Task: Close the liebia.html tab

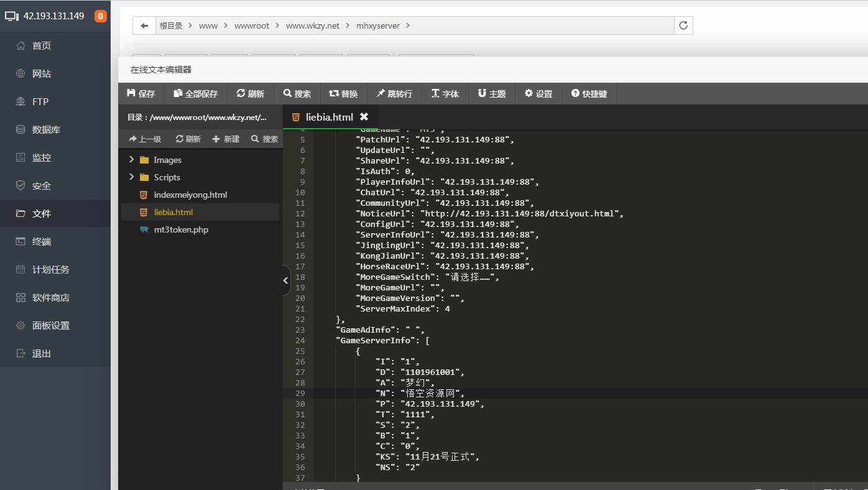Action: click(364, 117)
